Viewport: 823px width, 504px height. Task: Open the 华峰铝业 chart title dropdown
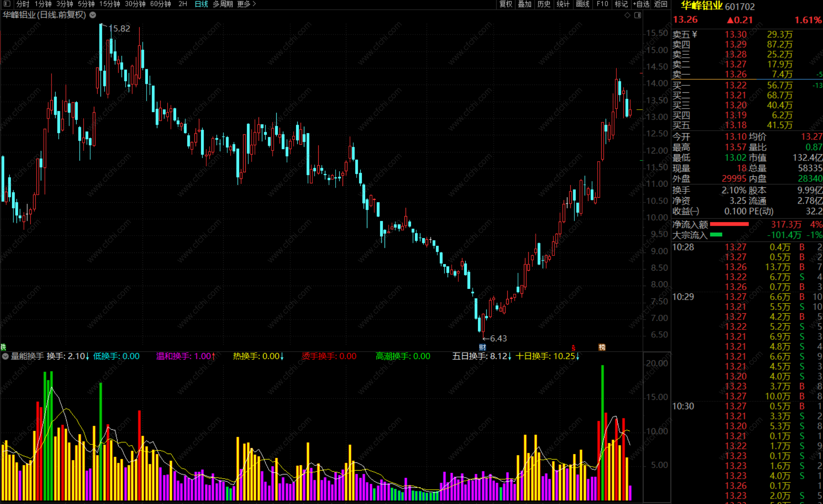tap(93, 15)
